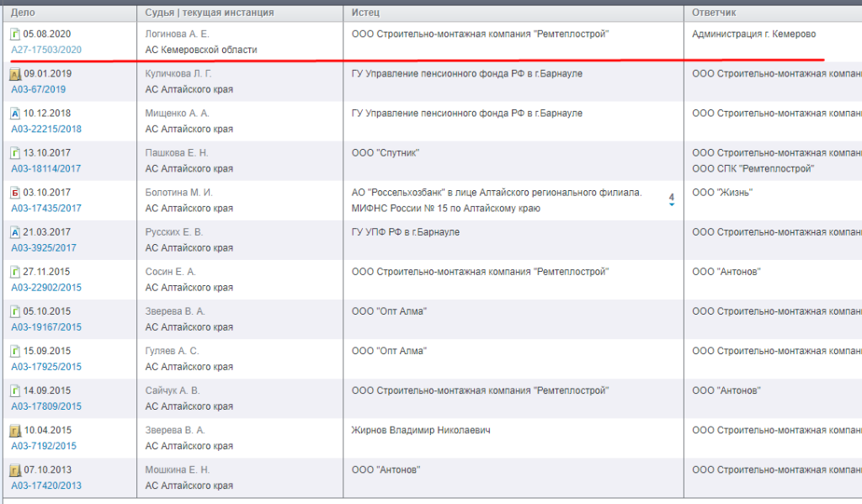Select judge Логинова А. Е.

click(x=177, y=34)
